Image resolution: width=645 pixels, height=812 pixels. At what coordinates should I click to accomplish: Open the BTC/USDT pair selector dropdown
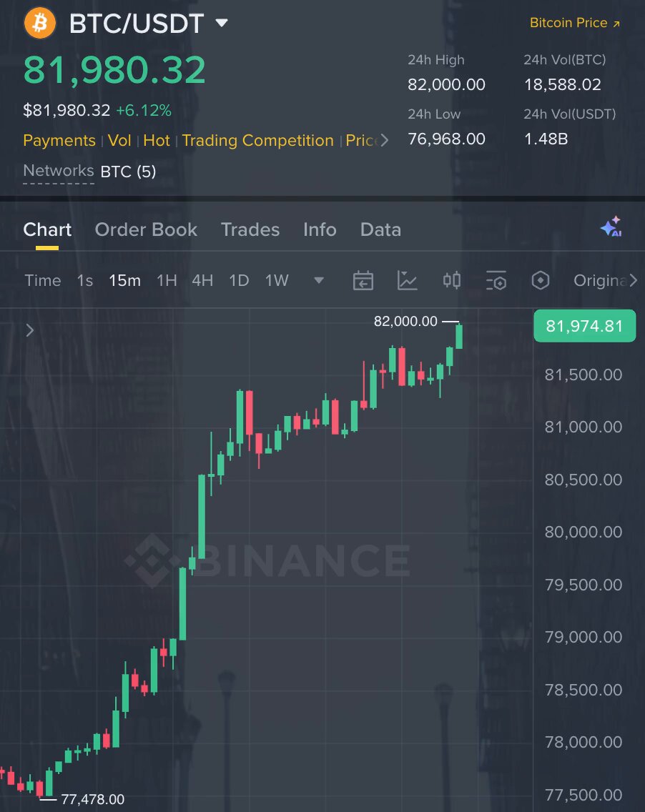click(222, 23)
